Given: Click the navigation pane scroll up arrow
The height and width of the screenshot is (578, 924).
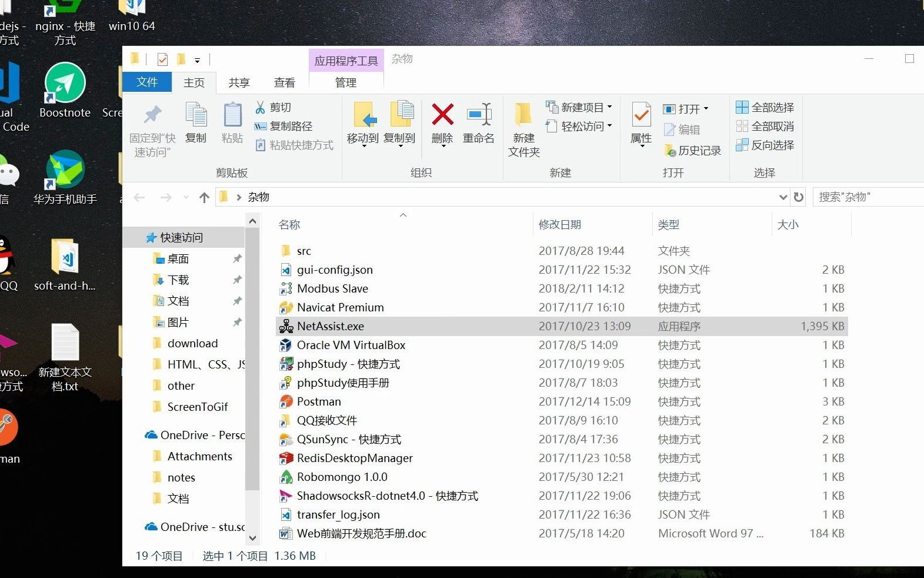Looking at the screenshot, I should 252,221.
